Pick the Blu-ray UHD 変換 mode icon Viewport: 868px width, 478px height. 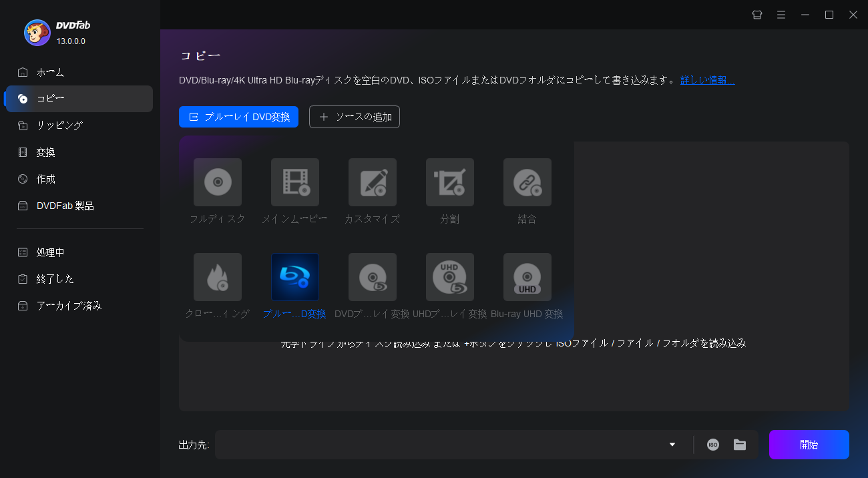click(527, 277)
